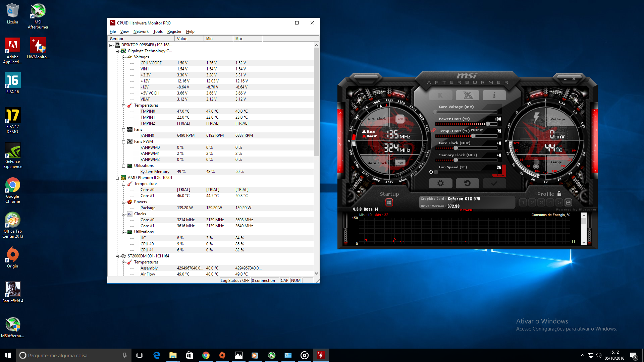644x362 pixels.
Task: Select profile slot 5 in Afterburner
Action: [x=559, y=202]
